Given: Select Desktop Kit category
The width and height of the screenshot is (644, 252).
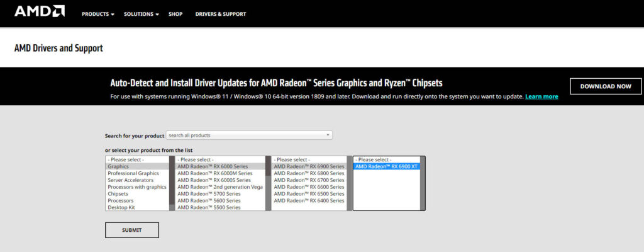Looking at the screenshot, I should click(x=137, y=207).
